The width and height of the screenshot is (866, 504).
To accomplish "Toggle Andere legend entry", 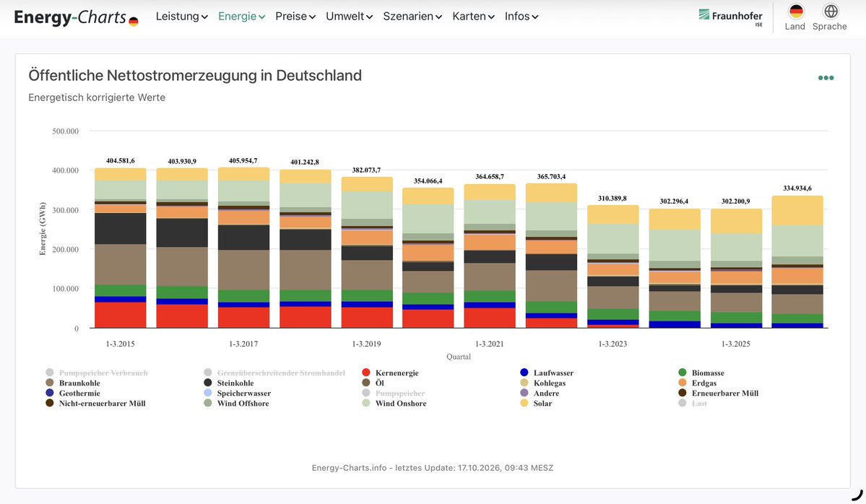I will pyautogui.click(x=540, y=394).
